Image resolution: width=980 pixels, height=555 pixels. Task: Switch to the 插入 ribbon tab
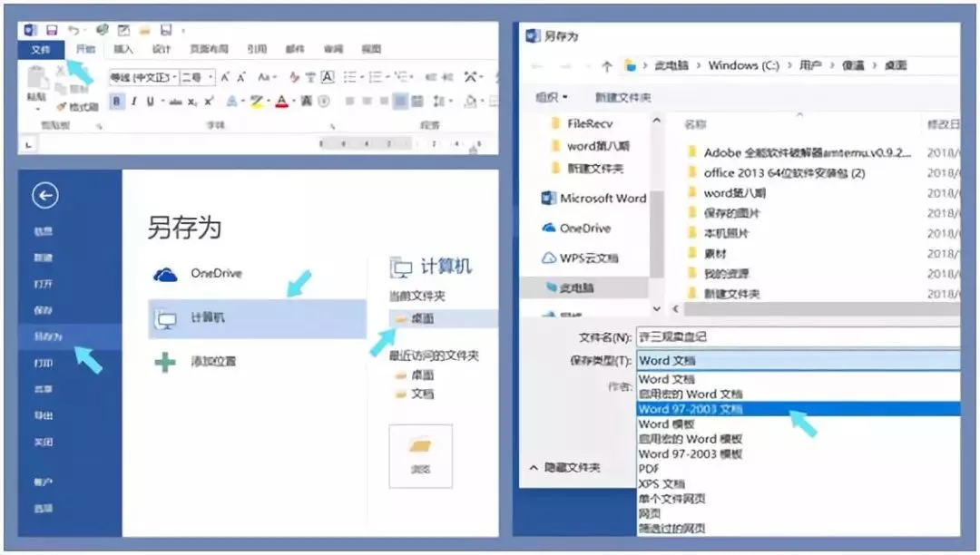[x=124, y=49]
